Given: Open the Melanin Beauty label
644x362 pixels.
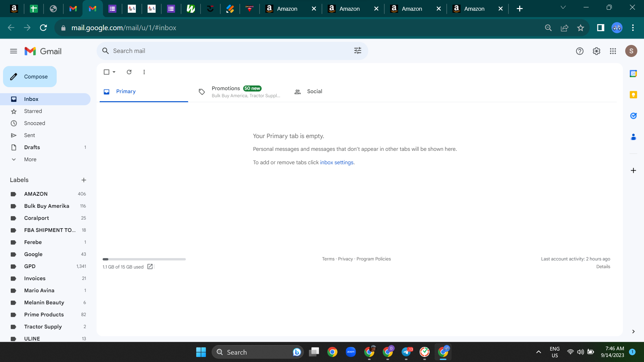Looking at the screenshot, I should coord(45,303).
